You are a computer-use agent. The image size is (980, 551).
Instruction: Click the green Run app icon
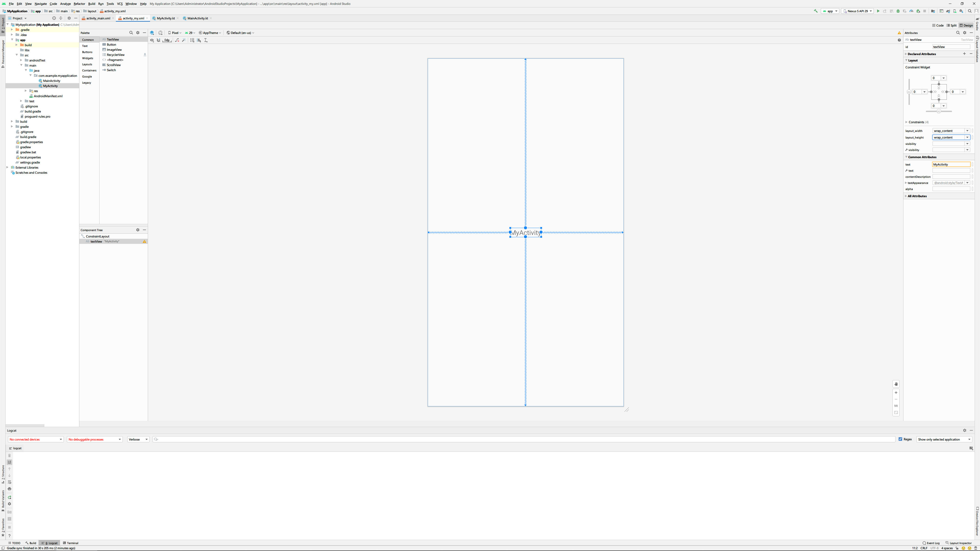click(878, 11)
